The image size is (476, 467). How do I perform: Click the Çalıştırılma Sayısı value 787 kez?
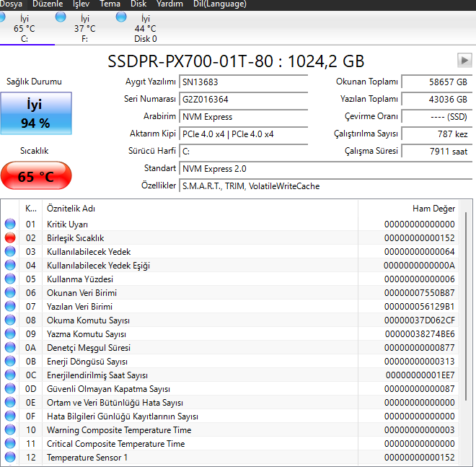(437, 134)
